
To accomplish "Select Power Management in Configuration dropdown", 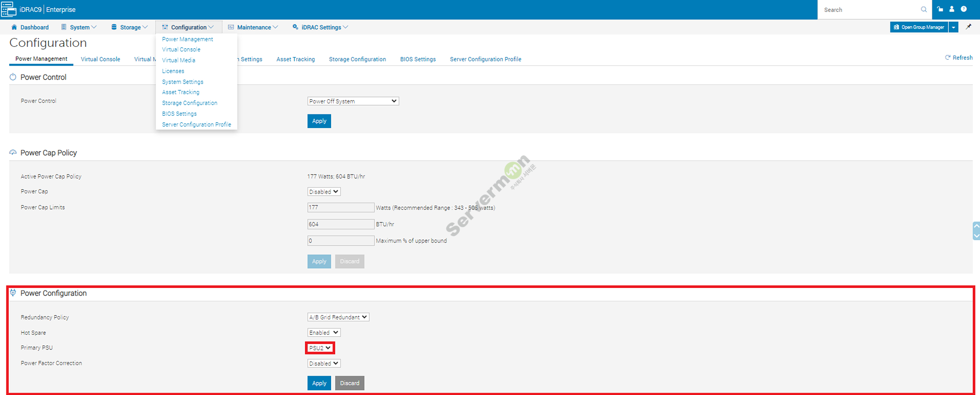I will 187,39.
